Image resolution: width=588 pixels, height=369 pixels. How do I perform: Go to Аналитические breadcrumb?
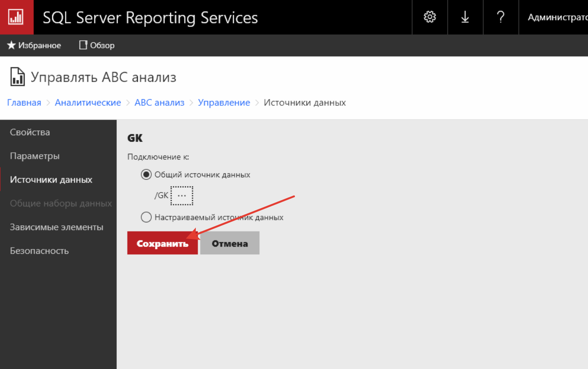click(88, 102)
